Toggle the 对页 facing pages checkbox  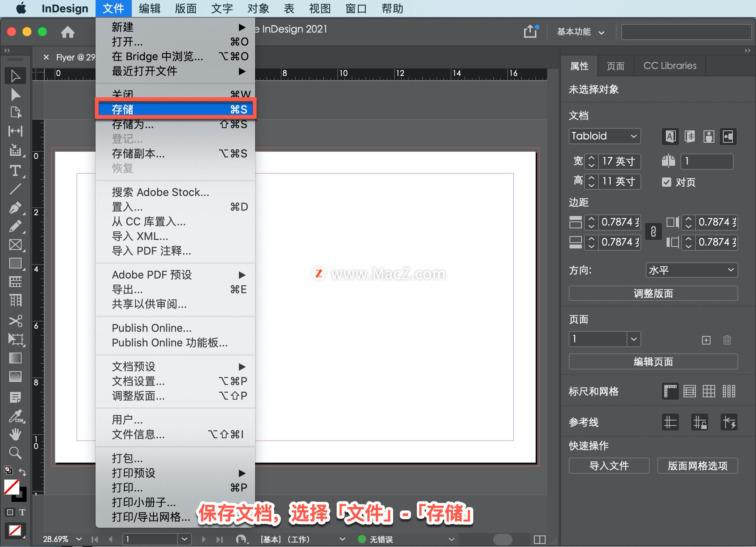tap(667, 182)
